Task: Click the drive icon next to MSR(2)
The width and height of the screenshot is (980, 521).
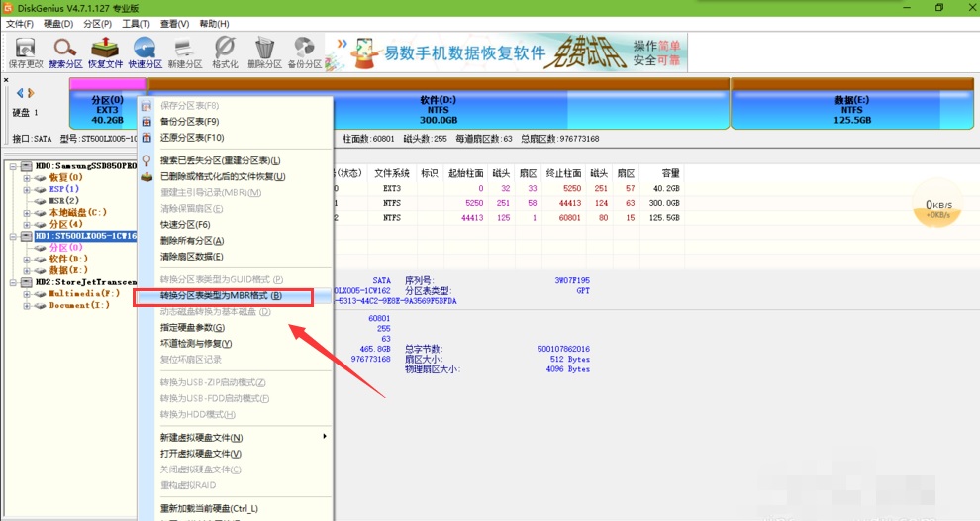Action: pos(41,201)
